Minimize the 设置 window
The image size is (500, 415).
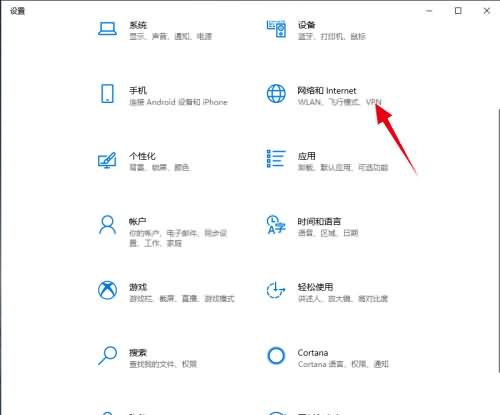[x=429, y=11]
